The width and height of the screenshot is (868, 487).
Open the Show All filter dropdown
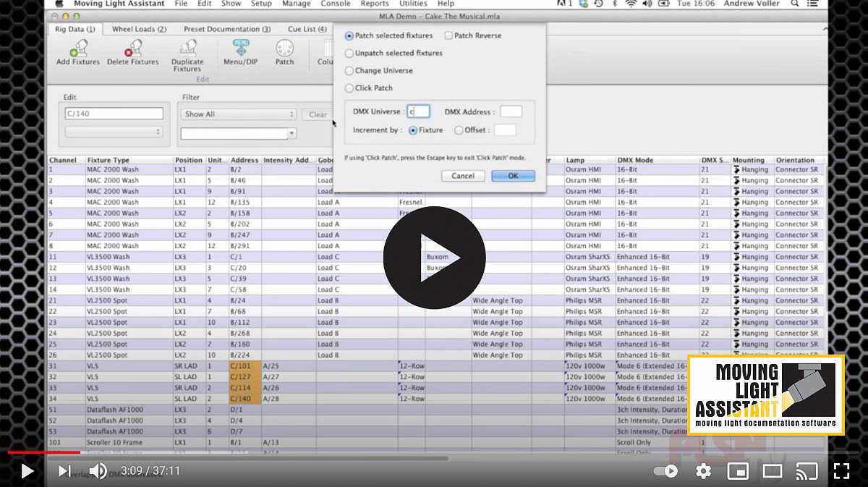click(x=239, y=114)
